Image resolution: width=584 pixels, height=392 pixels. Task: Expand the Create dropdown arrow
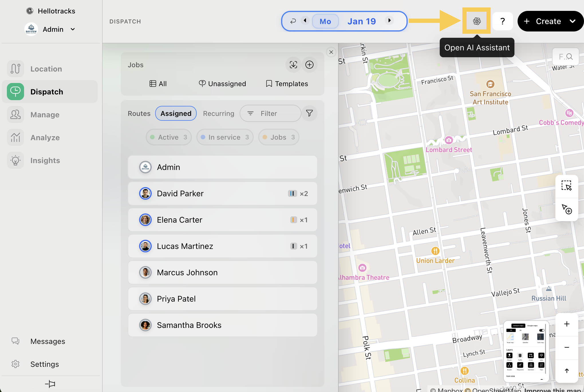pos(573,21)
